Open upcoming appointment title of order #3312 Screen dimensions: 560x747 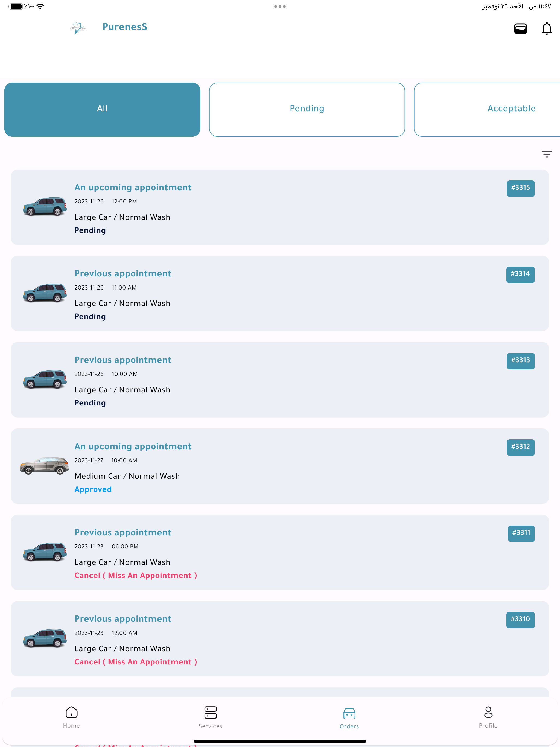[x=133, y=447]
